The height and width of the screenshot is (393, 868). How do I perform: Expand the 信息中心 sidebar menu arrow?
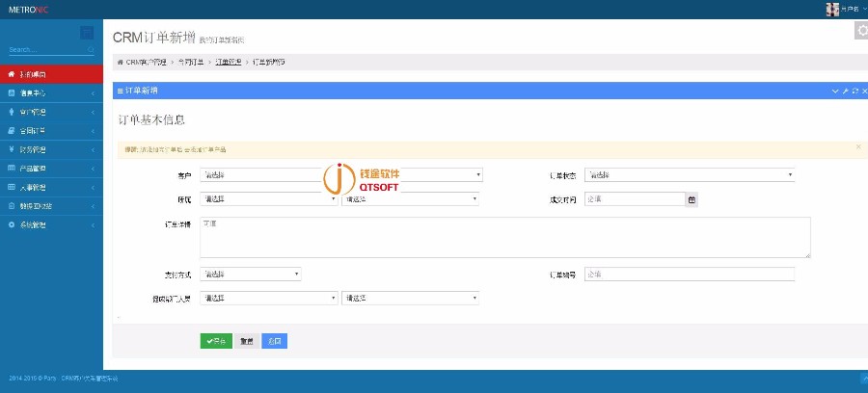tap(93, 93)
